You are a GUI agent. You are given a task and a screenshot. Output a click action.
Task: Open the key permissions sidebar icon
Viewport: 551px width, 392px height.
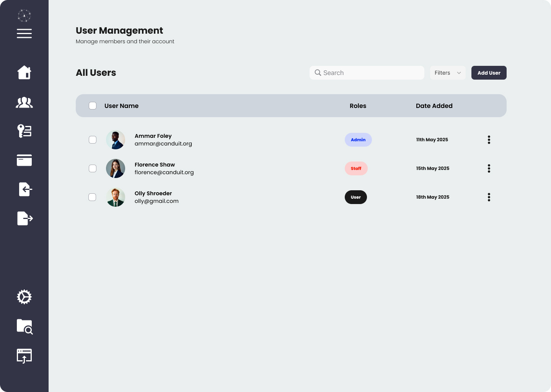pos(24,131)
